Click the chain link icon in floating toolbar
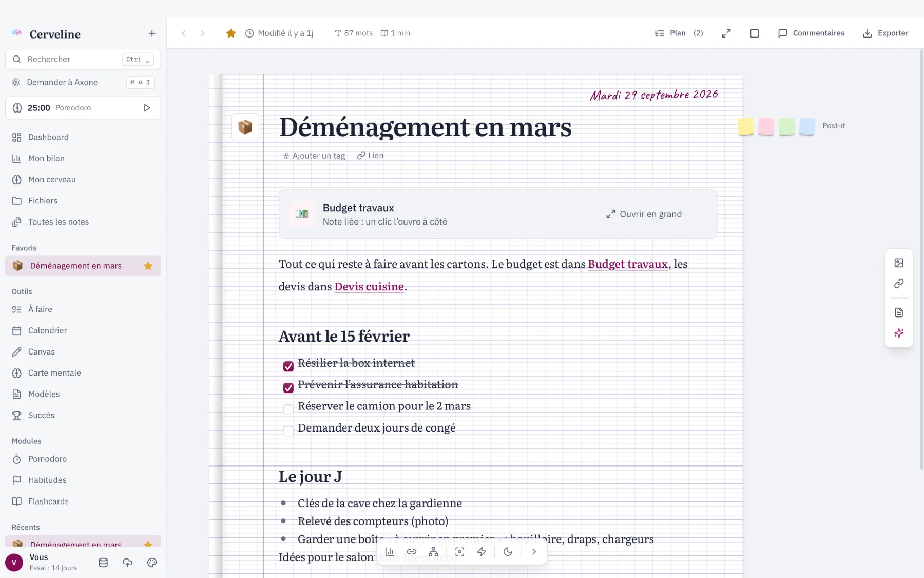 (x=412, y=552)
